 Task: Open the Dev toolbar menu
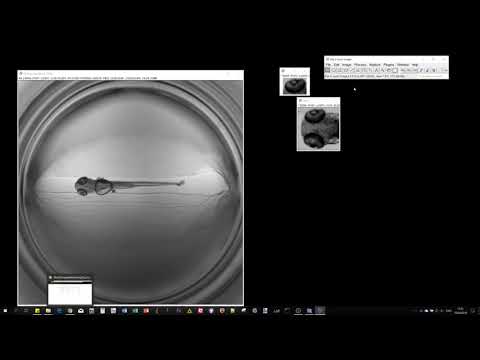point(403,70)
